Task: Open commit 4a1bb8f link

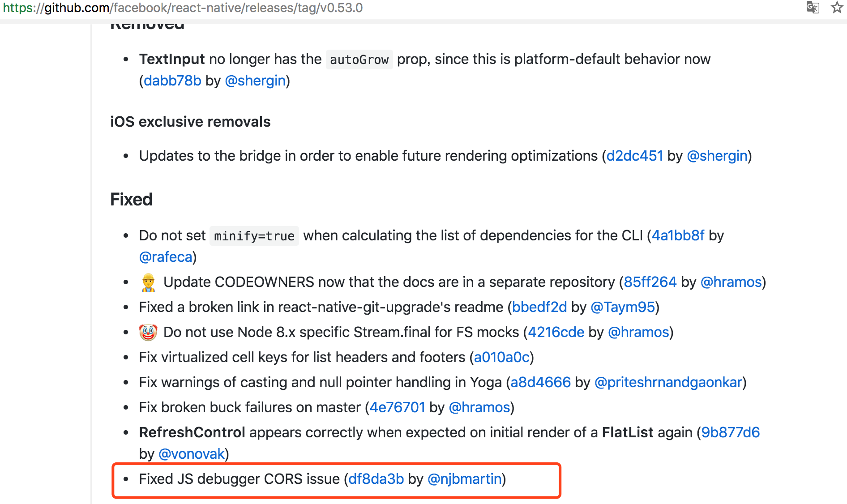Action: 678,235
